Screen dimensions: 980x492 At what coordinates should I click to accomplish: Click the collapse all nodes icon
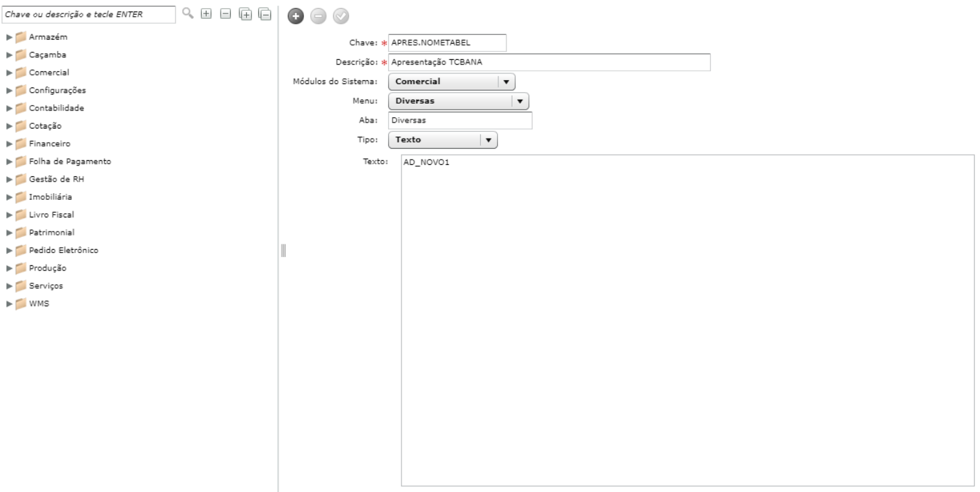coord(264,14)
